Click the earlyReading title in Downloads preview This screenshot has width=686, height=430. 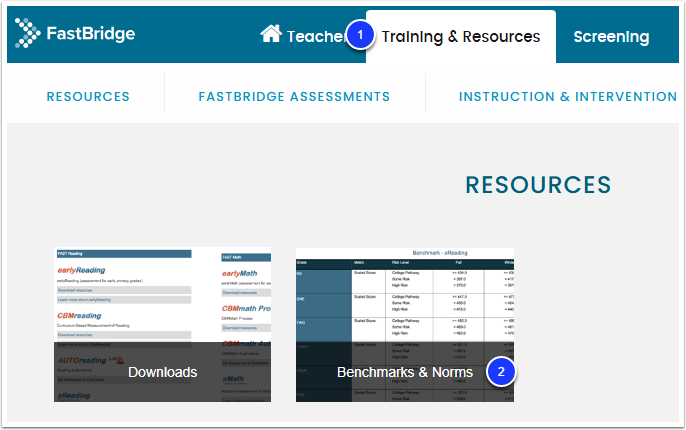tap(81, 270)
